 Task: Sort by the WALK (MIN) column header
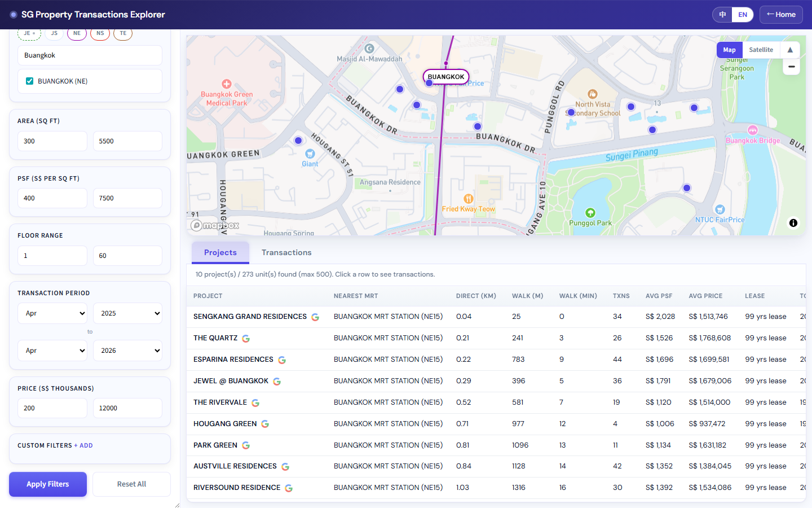[578, 296]
